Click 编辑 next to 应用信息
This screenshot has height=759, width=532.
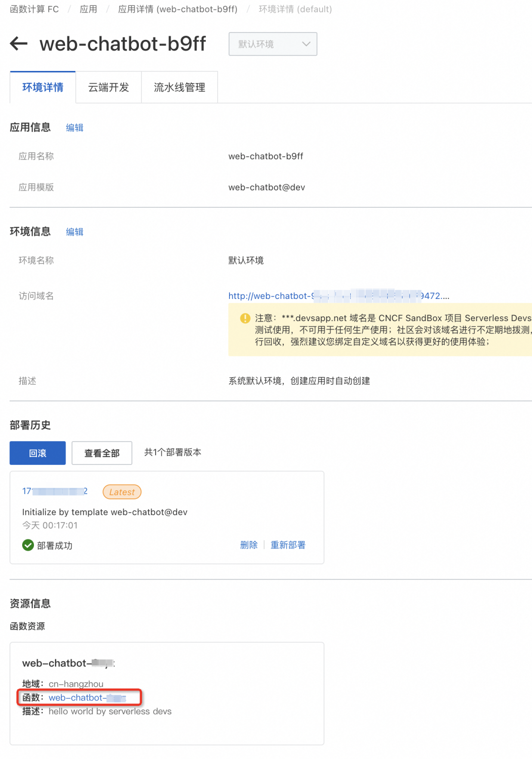coord(74,128)
